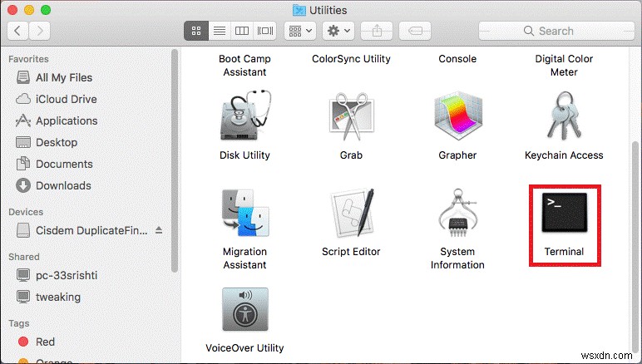Viewport: 642px width, 364px height.
Task: Click the main file area scrollbar
Action: (635, 248)
